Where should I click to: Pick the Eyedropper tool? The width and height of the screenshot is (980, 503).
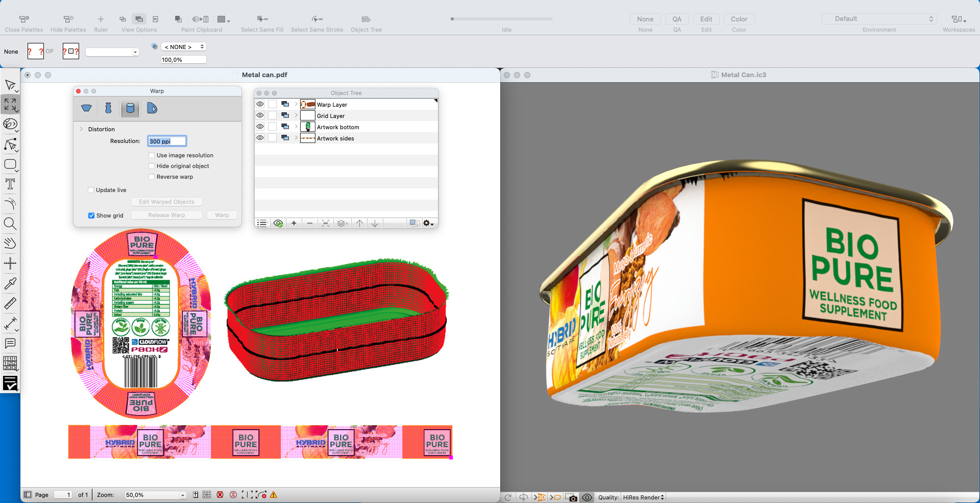10,283
